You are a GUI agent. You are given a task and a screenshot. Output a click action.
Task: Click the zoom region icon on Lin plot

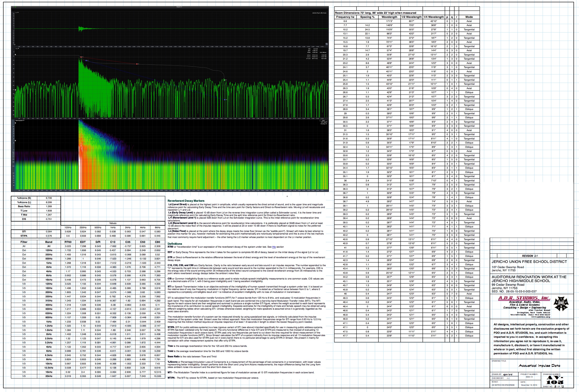click(x=327, y=44)
